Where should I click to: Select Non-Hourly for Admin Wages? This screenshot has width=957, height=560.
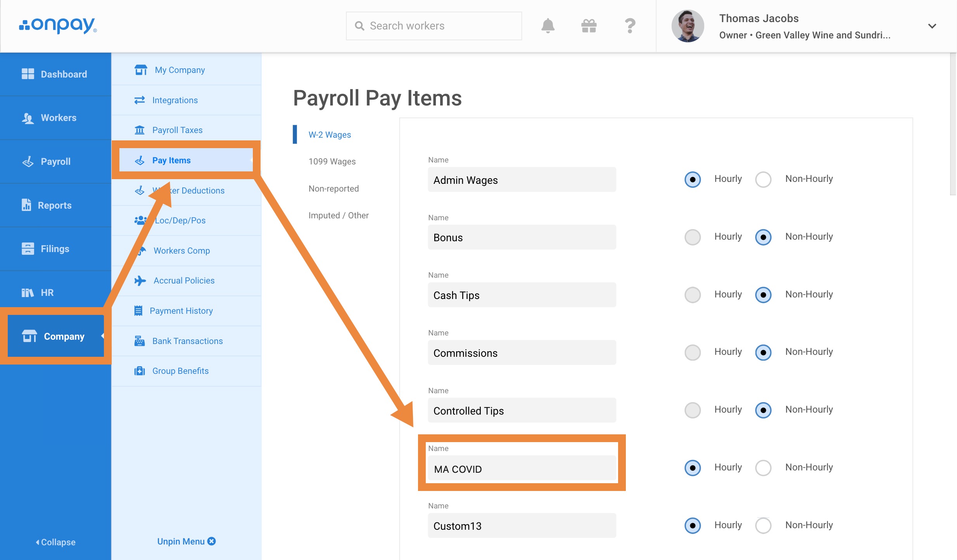coord(763,180)
